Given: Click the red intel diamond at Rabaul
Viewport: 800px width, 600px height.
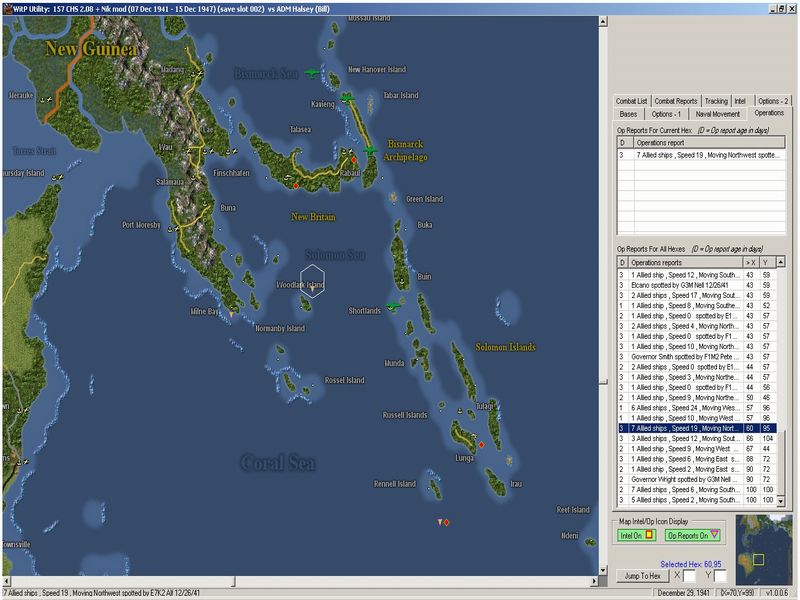Looking at the screenshot, I should pyautogui.click(x=354, y=160).
